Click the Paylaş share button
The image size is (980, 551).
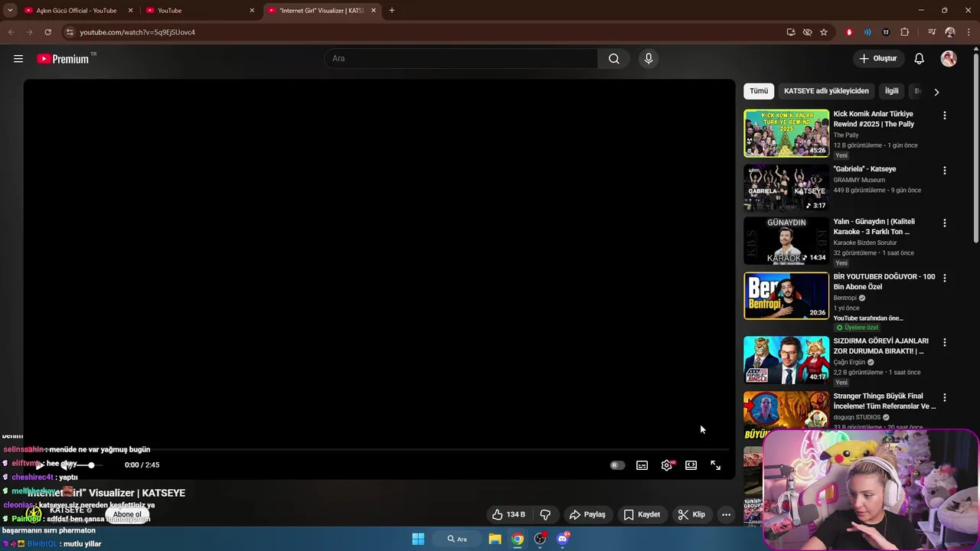coord(587,514)
